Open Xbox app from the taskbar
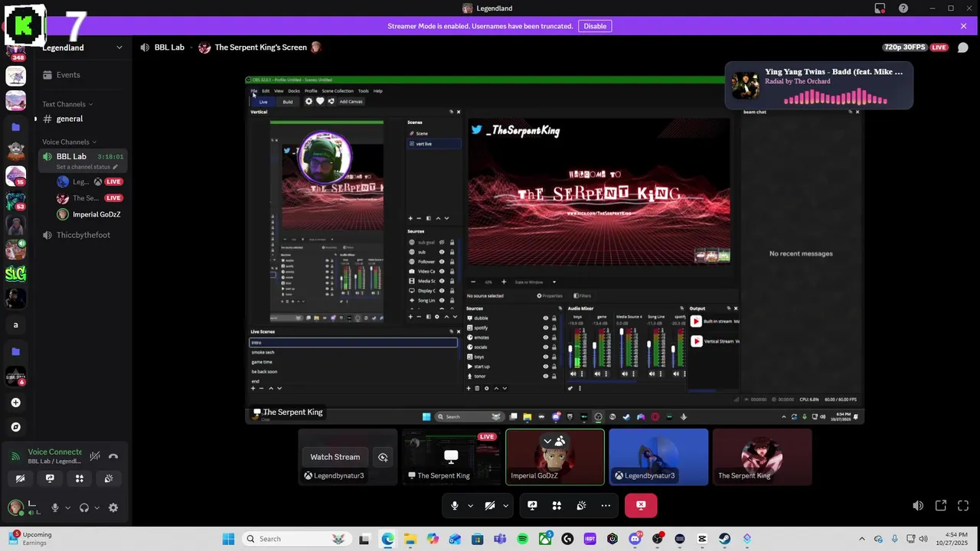The height and width of the screenshot is (551, 980). pos(545,539)
